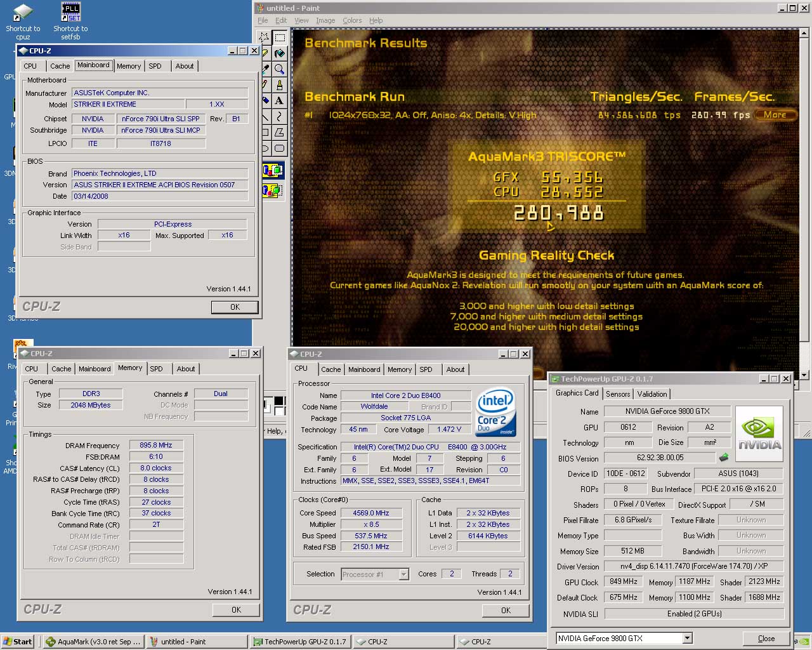This screenshot has width=812, height=650.
Task: Select the Rounded Rectangle tool in Paint
Action: click(x=279, y=149)
